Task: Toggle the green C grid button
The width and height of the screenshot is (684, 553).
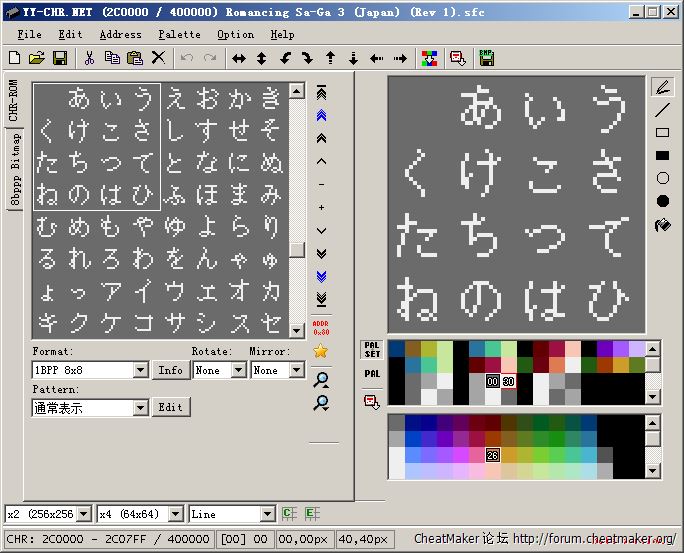Action: point(289,514)
